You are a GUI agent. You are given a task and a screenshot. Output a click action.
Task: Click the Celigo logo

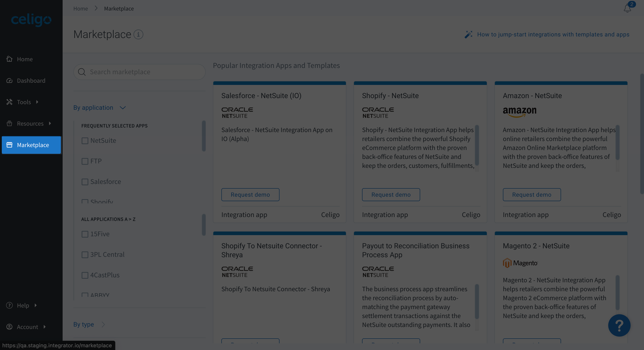pyautogui.click(x=31, y=20)
